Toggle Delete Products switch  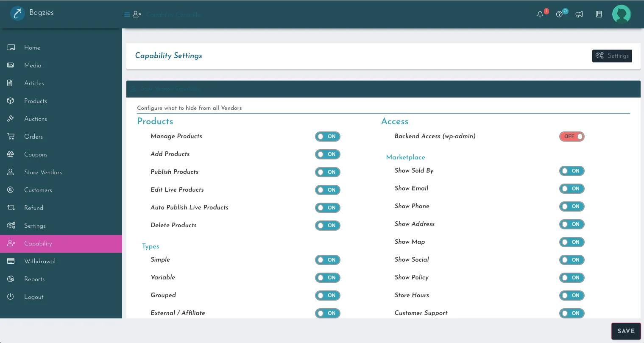pos(327,226)
